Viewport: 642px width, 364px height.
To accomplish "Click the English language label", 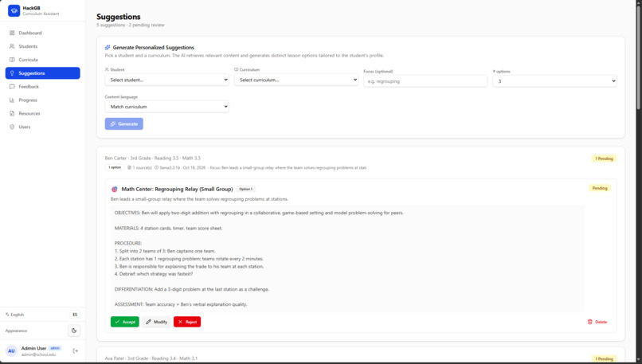I will pos(18,315).
